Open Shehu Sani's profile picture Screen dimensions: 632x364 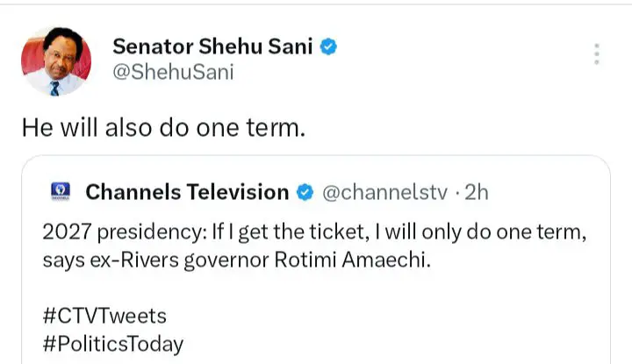click(x=55, y=61)
